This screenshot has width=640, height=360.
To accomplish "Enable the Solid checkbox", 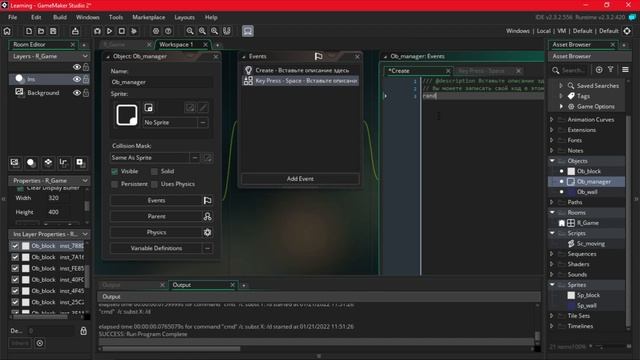I will (x=154, y=171).
